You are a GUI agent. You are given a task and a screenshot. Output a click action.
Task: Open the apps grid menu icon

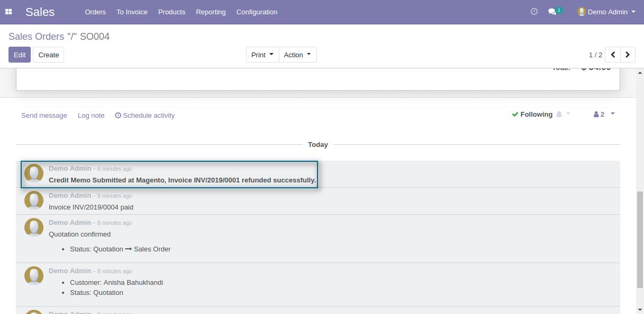pos(8,12)
